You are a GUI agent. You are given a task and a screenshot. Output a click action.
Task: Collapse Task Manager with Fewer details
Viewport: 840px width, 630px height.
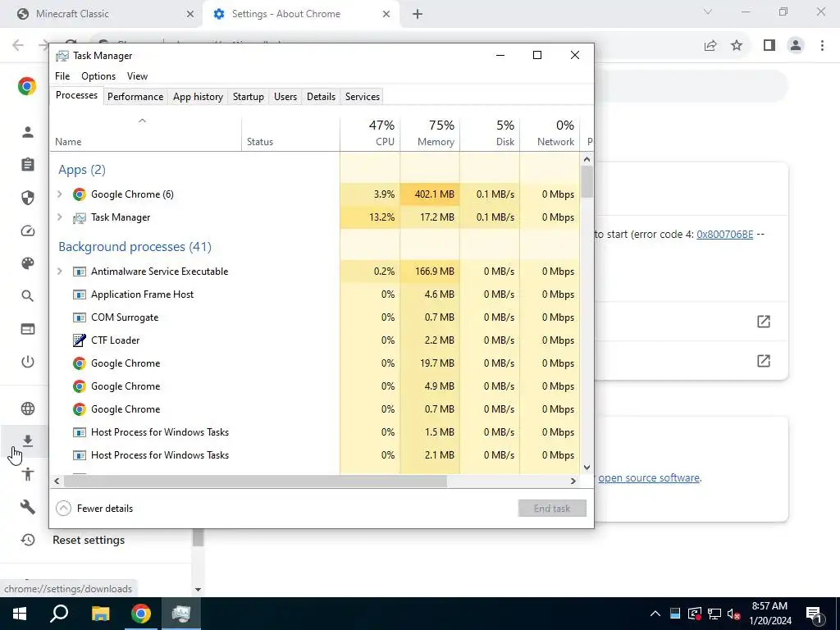[94, 509]
